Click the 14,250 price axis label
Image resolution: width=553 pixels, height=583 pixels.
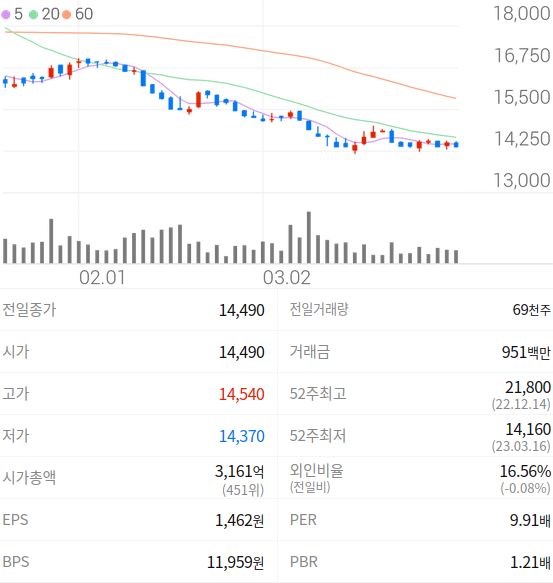click(x=522, y=139)
